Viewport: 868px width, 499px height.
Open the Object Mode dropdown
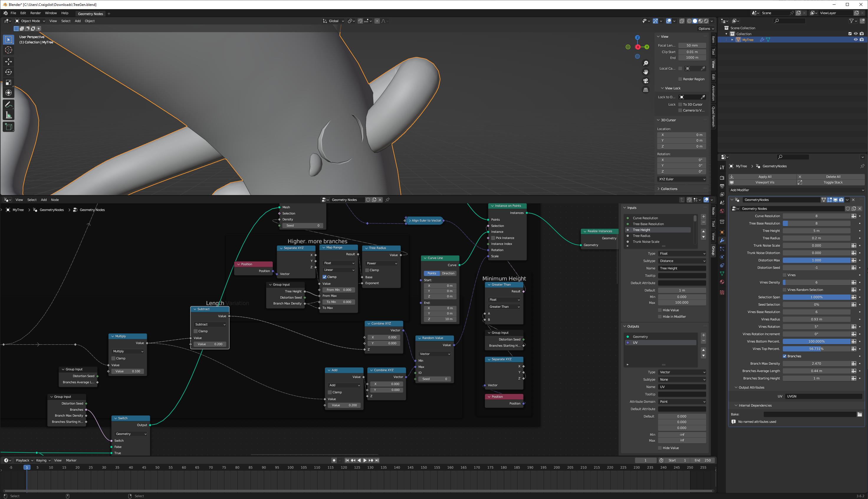click(x=30, y=21)
